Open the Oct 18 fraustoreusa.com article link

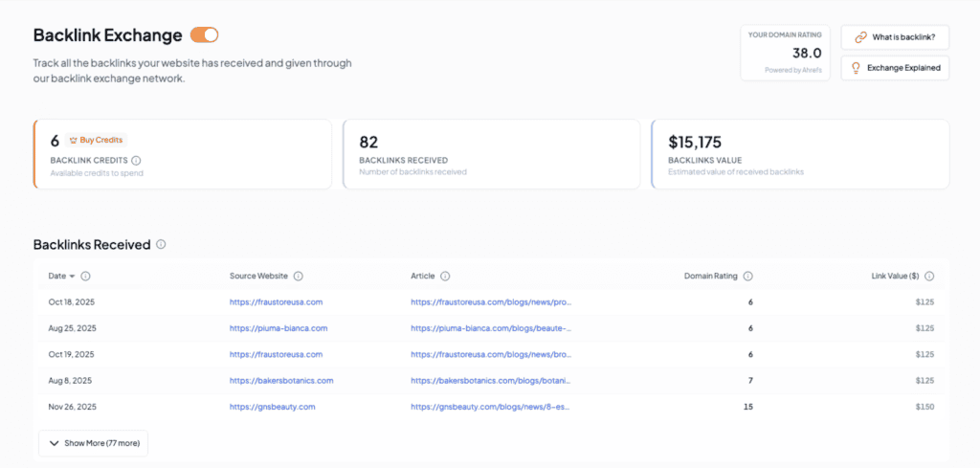click(x=491, y=301)
